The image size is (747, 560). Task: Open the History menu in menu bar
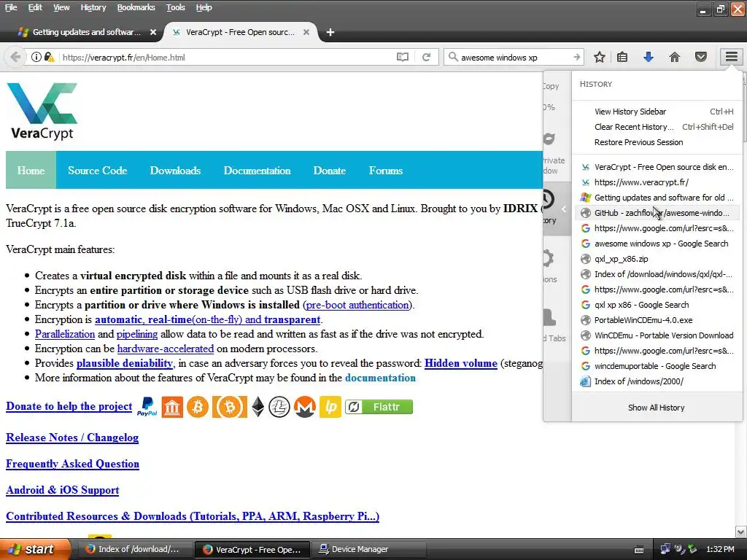pyautogui.click(x=93, y=7)
